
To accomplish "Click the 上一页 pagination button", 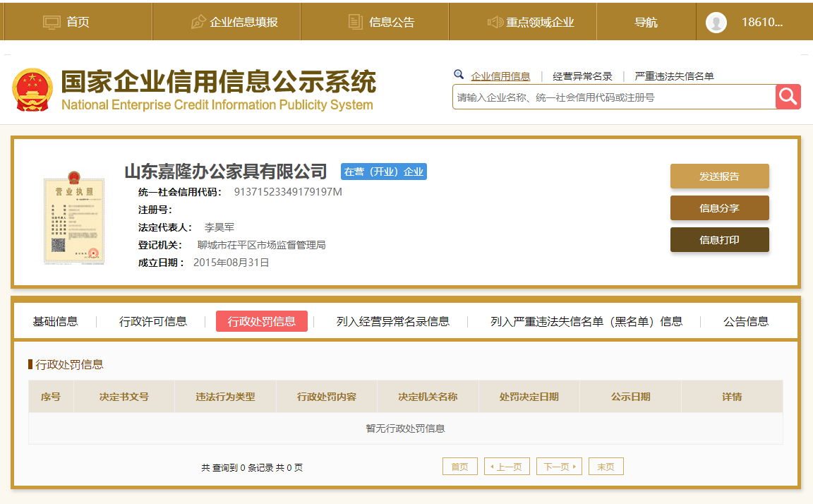I will (x=507, y=466).
